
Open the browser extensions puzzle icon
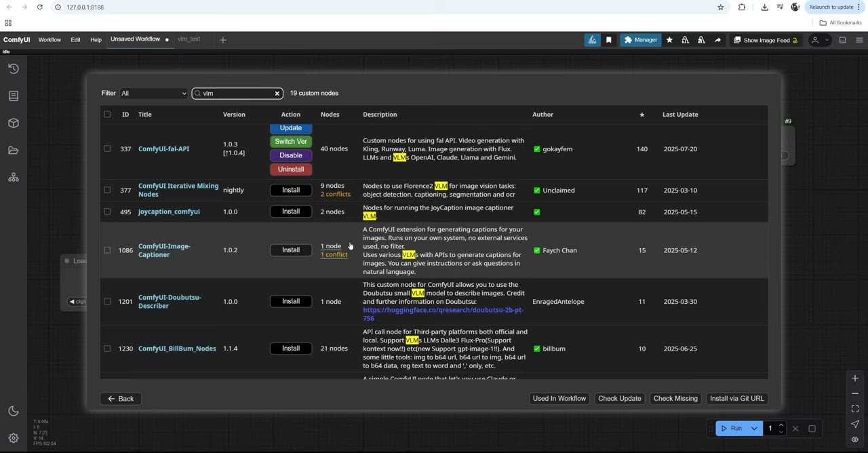(x=742, y=7)
